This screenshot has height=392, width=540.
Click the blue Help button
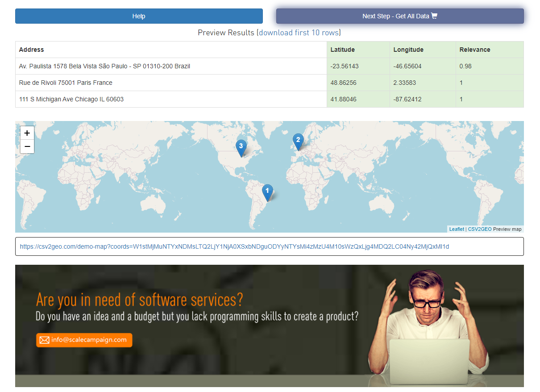pos(139,16)
